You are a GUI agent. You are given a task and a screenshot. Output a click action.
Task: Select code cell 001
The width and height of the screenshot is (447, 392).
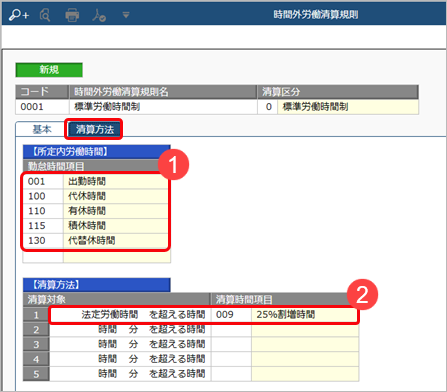pos(43,182)
